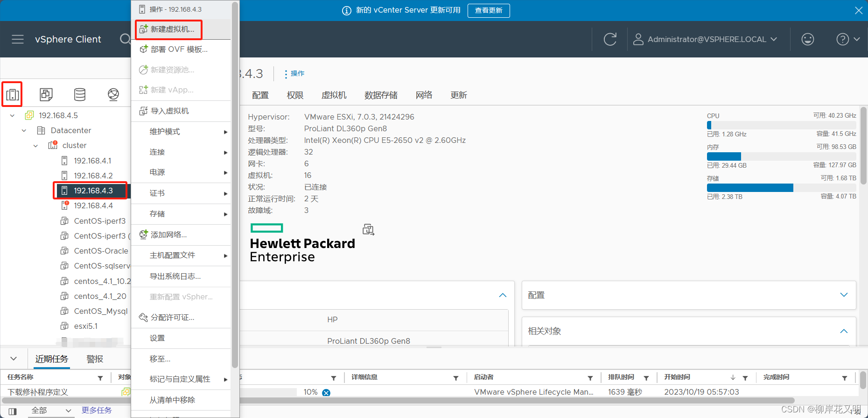The image size is (868, 418).
Task: Expand the 配置 card chevron
Action: 844,295
